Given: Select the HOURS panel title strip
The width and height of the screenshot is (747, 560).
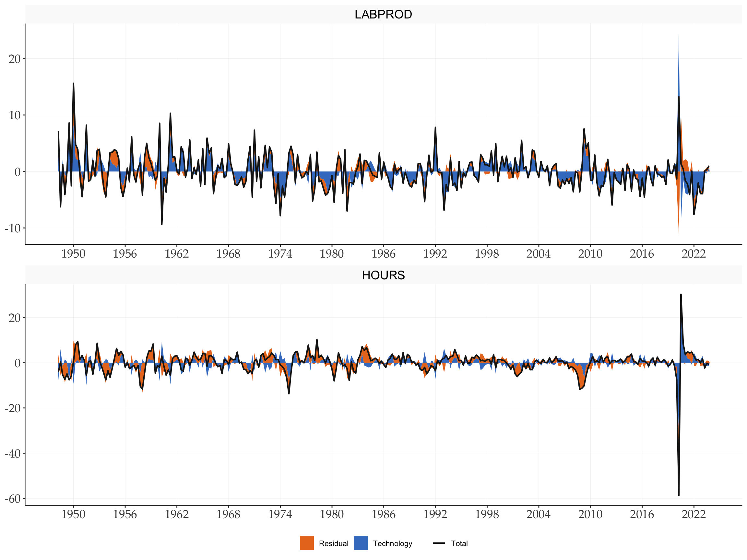Looking at the screenshot, I should tap(383, 275).
